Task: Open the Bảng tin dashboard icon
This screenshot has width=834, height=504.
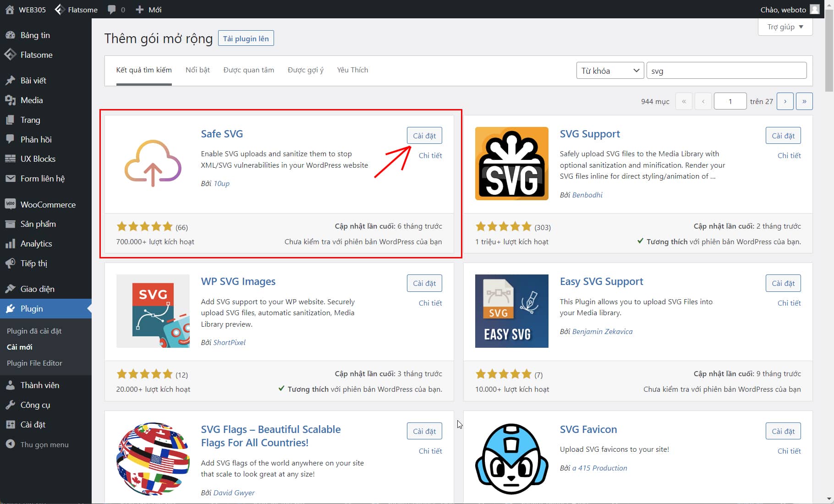Action: tap(10, 35)
